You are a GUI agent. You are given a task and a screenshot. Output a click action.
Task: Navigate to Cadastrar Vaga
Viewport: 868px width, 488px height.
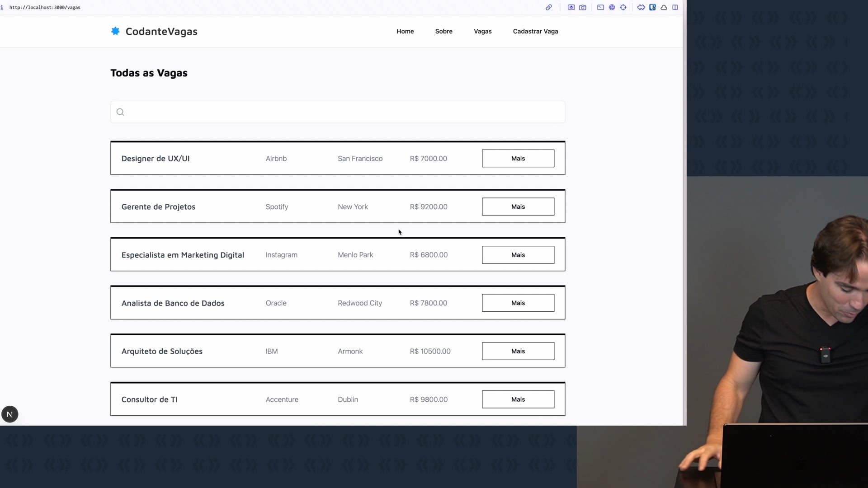point(535,31)
